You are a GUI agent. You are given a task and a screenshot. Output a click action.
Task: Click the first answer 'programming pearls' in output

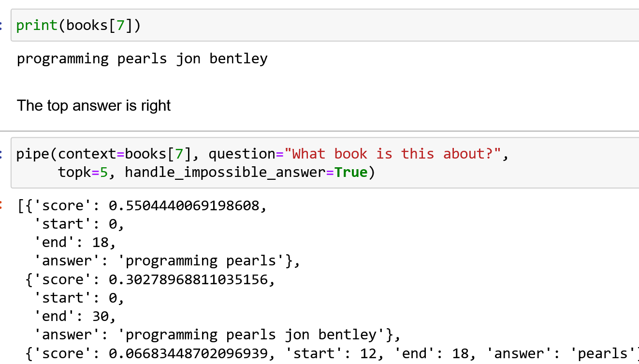[x=207, y=262]
